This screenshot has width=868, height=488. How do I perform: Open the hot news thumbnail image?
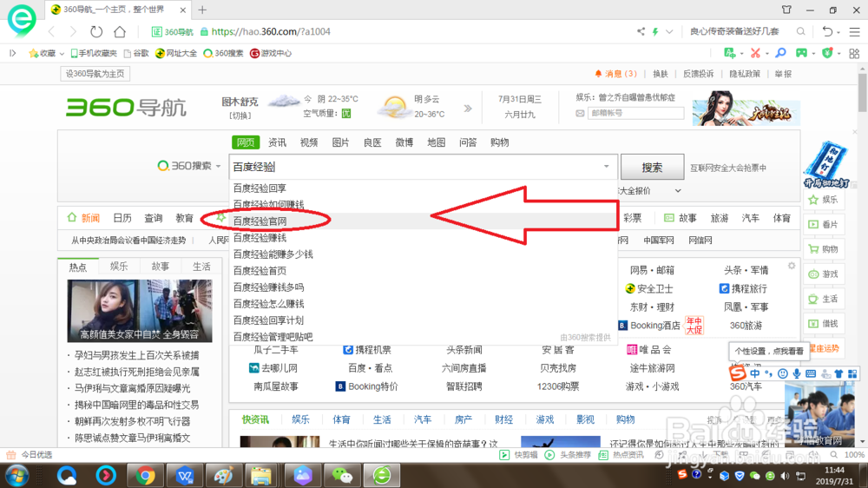pos(140,310)
